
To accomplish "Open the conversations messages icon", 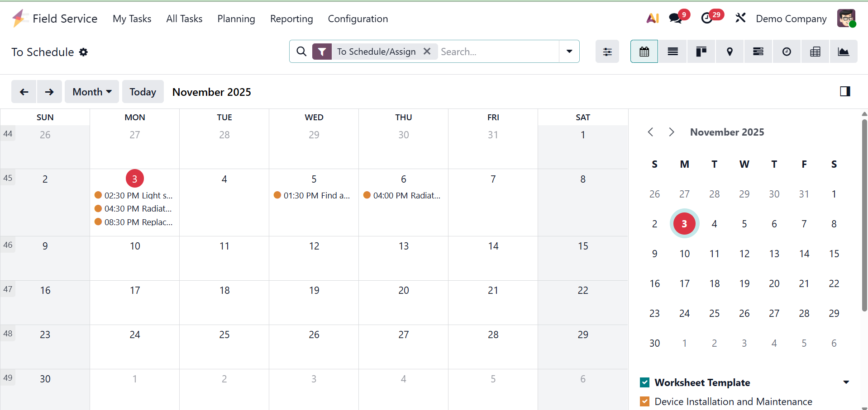I will 676,19.
